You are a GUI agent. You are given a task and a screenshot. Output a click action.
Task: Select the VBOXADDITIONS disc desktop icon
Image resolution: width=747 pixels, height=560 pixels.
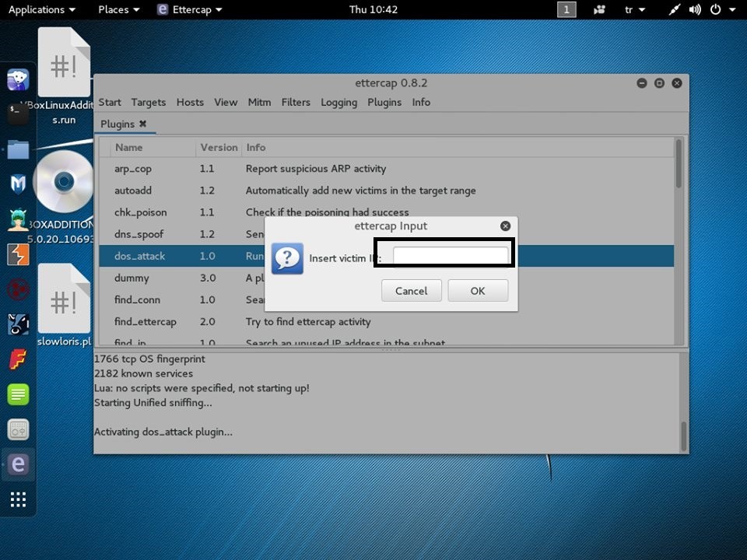(x=62, y=196)
